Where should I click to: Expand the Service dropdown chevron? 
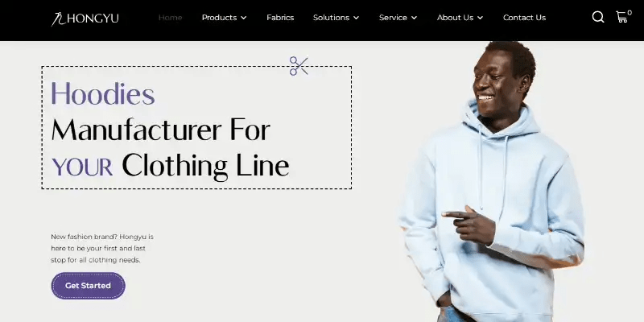[414, 18]
